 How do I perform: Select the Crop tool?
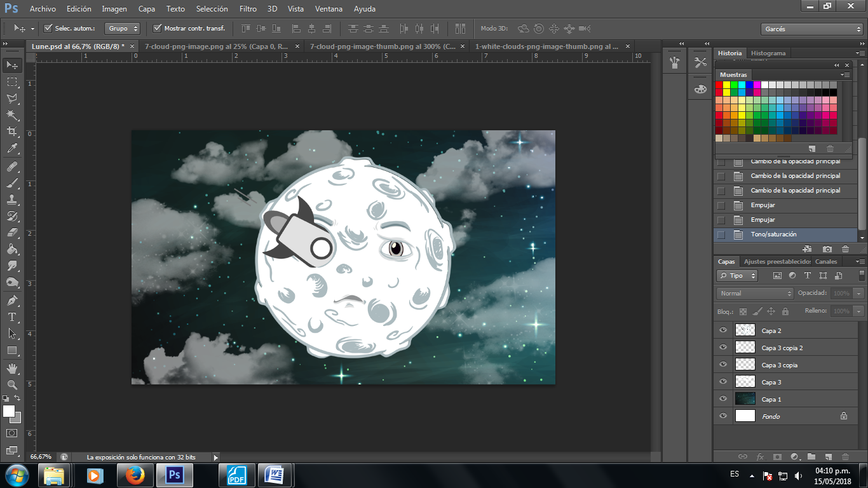coord(12,132)
